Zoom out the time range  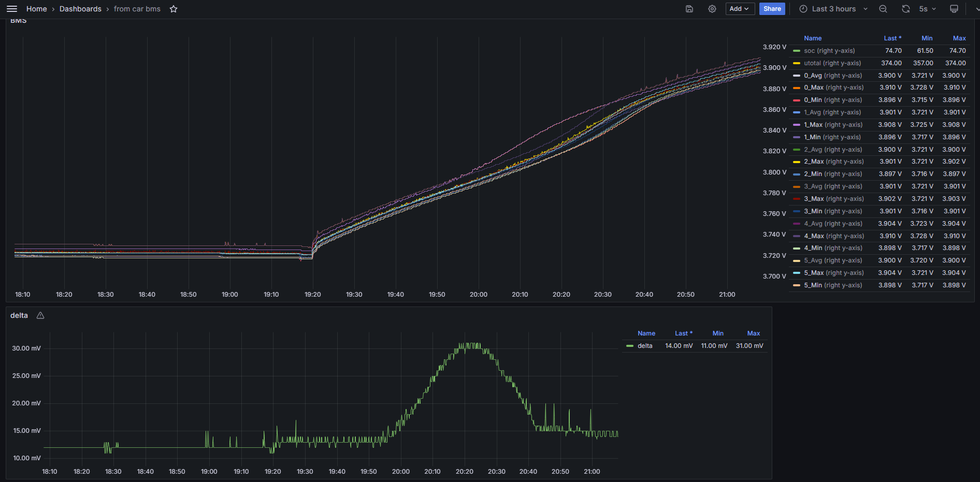(x=883, y=9)
